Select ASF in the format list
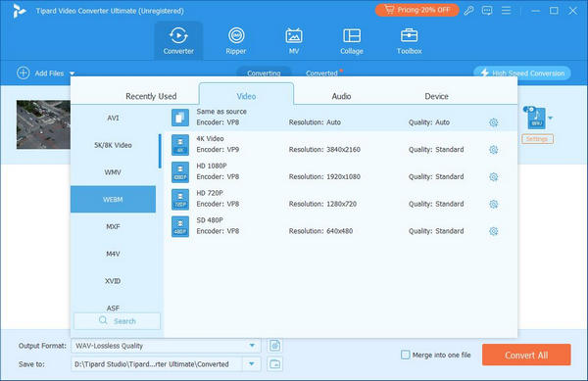Viewport: 588px width, 381px height. pos(113,308)
